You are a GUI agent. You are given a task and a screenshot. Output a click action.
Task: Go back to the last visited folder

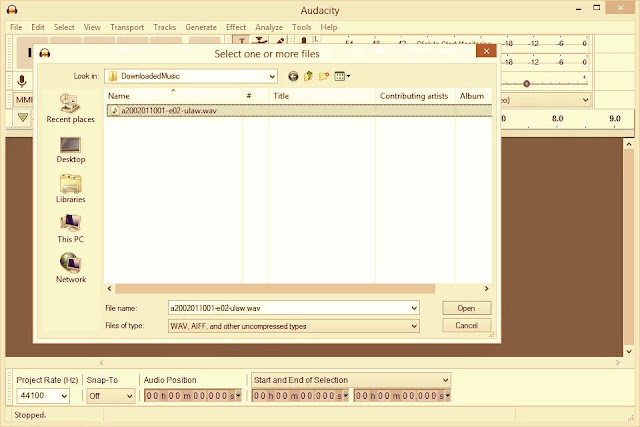click(x=293, y=76)
